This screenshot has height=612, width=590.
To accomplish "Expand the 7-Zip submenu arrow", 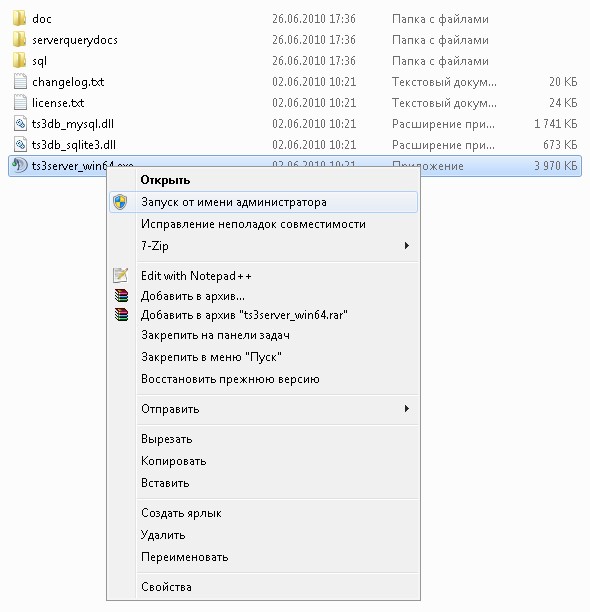I will pyautogui.click(x=407, y=246).
